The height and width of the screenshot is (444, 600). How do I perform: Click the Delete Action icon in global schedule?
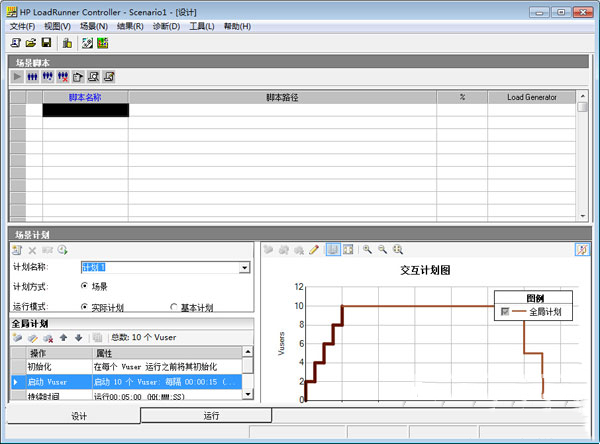tap(48, 338)
